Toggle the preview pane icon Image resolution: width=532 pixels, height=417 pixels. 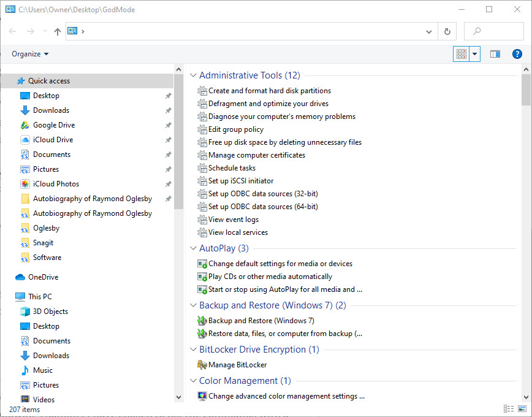click(x=495, y=54)
